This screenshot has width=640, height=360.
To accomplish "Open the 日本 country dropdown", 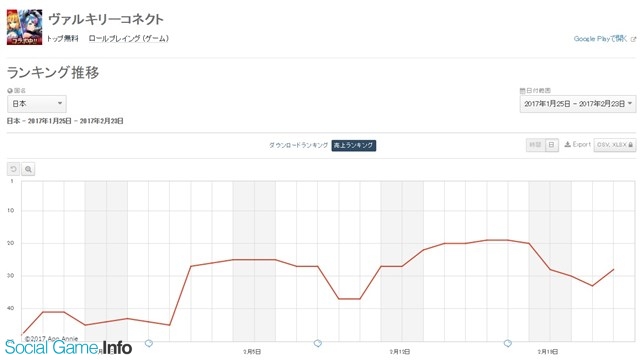I will (37, 104).
